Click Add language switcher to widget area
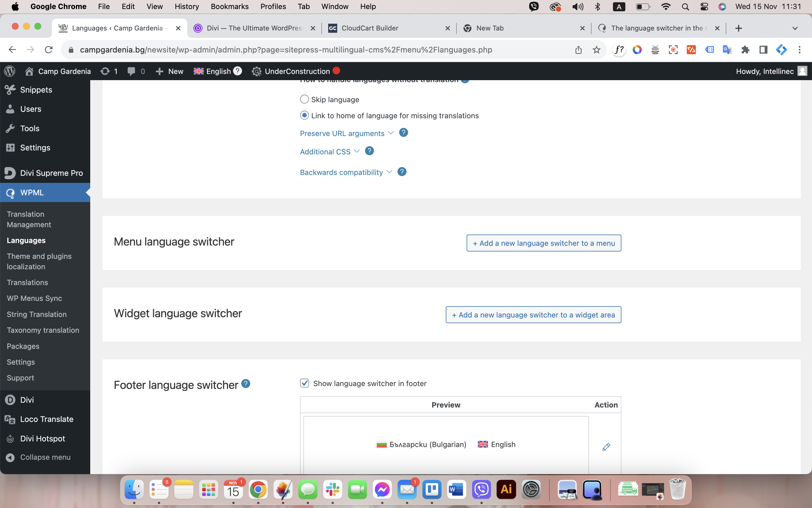The width and height of the screenshot is (812, 508). (x=533, y=314)
